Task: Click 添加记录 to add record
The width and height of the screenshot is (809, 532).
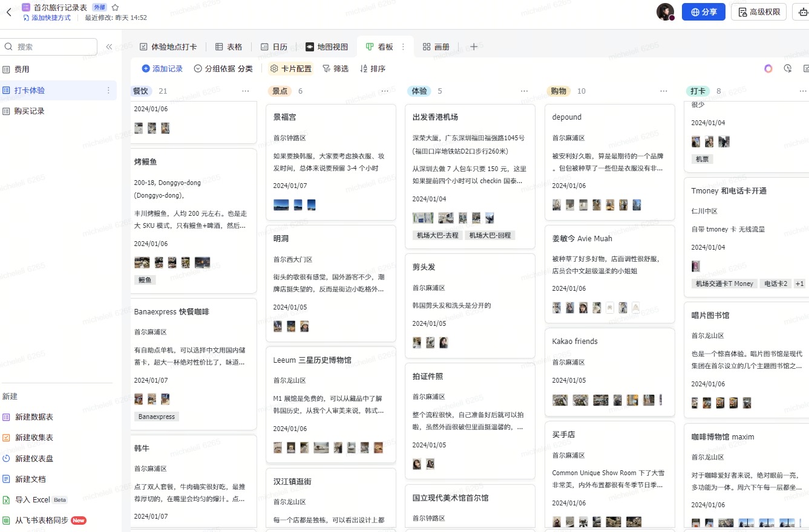Action: (162, 68)
